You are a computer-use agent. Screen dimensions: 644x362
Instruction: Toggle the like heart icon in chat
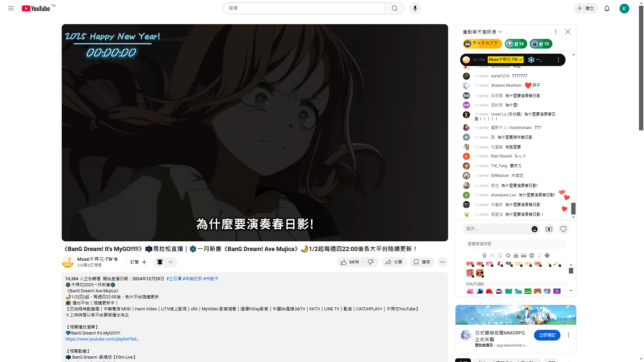point(563,229)
